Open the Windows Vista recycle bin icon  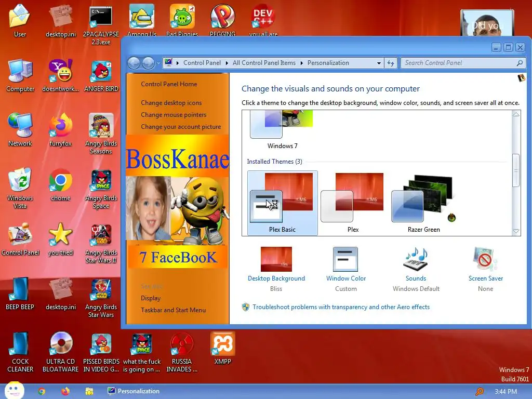[20, 188]
